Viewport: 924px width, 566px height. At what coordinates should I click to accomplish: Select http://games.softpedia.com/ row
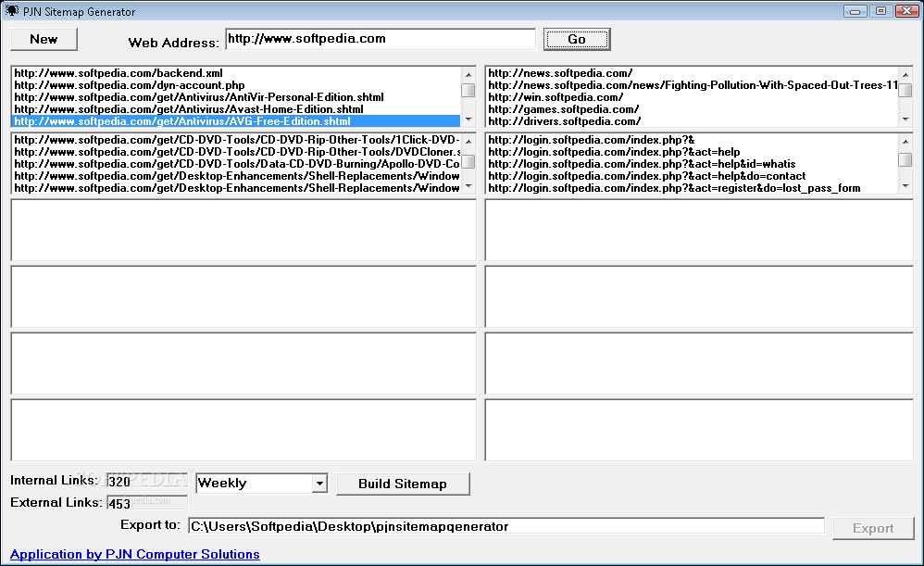pyautogui.click(x=692, y=109)
